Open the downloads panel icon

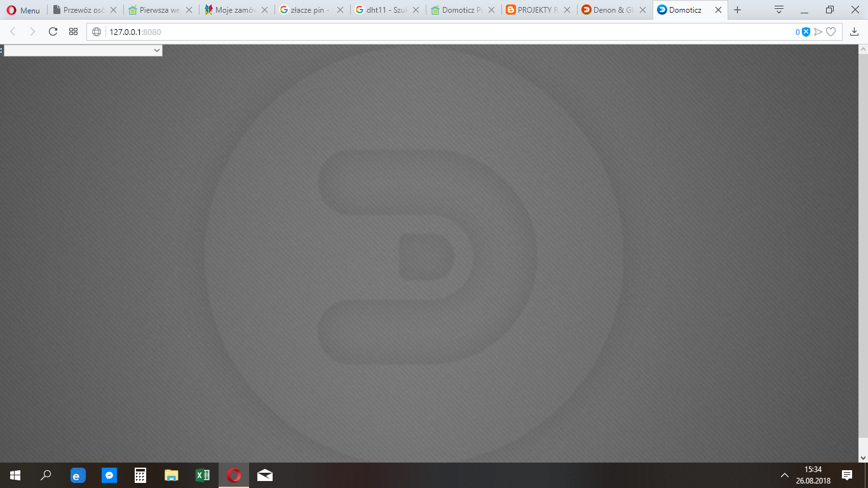tap(855, 32)
